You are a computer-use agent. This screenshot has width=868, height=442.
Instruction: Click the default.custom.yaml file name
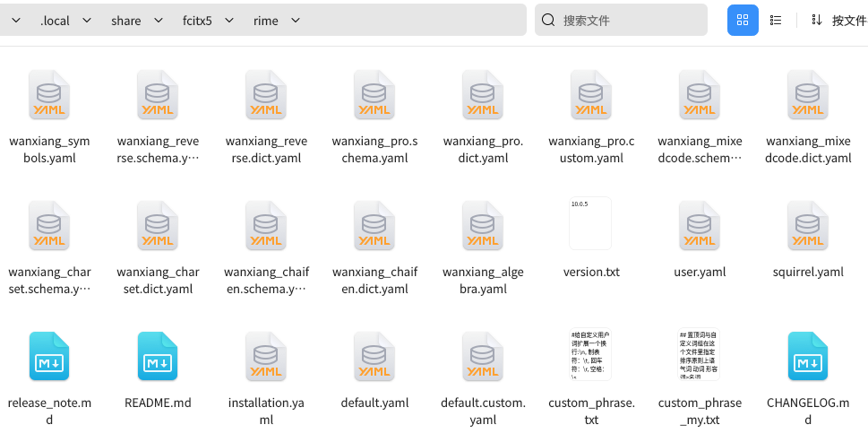(x=483, y=411)
